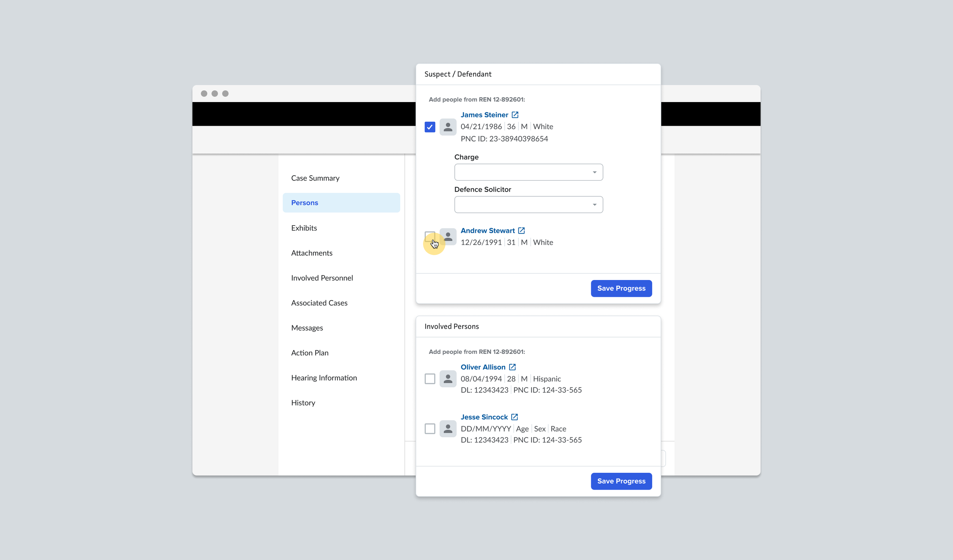Open Oliver Allison's external link icon

pos(512,367)
